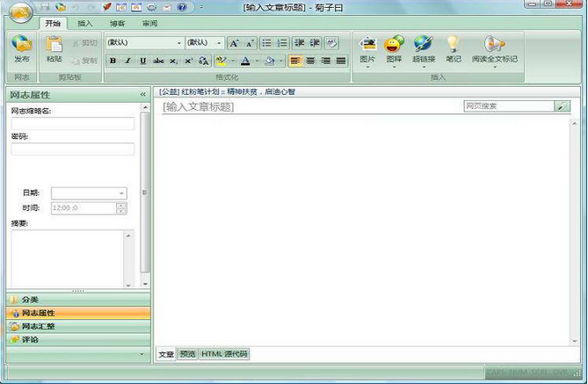Open the 分类 sidebar section

[x=30, y=300]
